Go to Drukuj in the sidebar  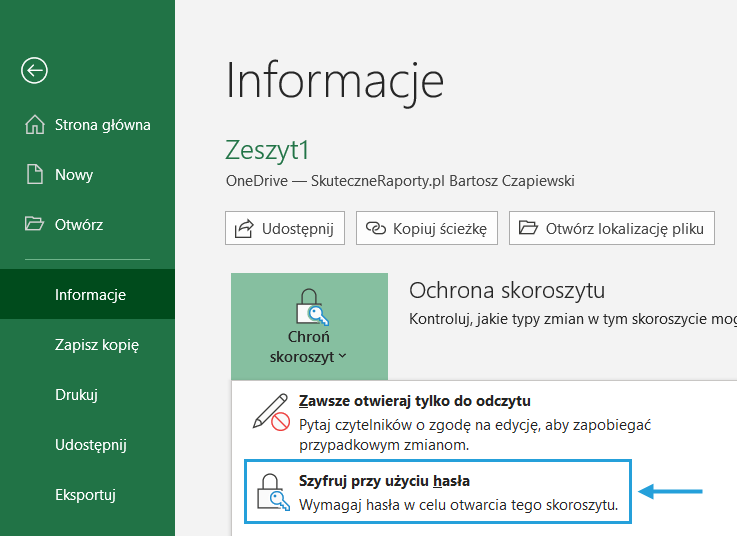[76, 395]
